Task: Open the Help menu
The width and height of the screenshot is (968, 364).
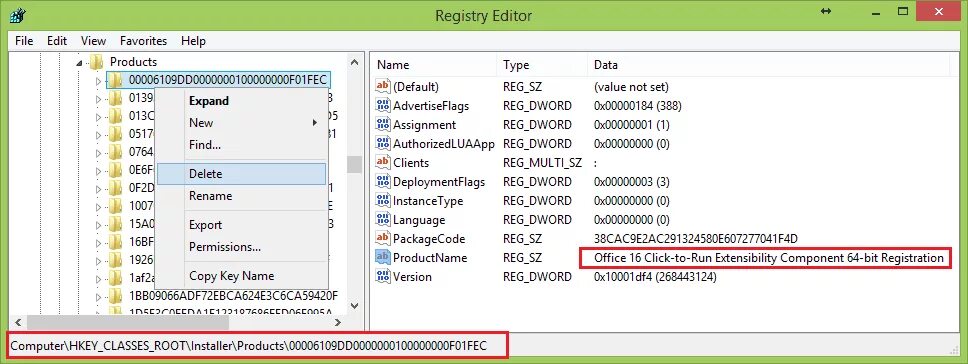Action: pos(193,41)
